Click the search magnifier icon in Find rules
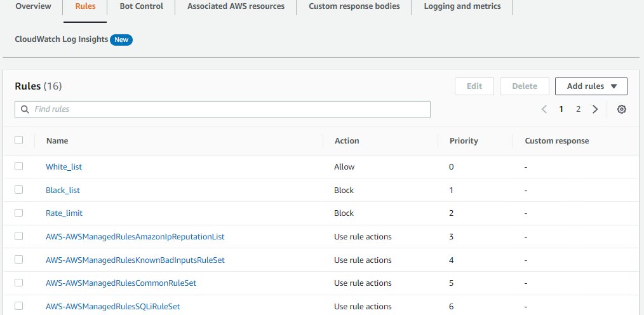The width and height of the screenshot is (644, 315). (25, 109)
